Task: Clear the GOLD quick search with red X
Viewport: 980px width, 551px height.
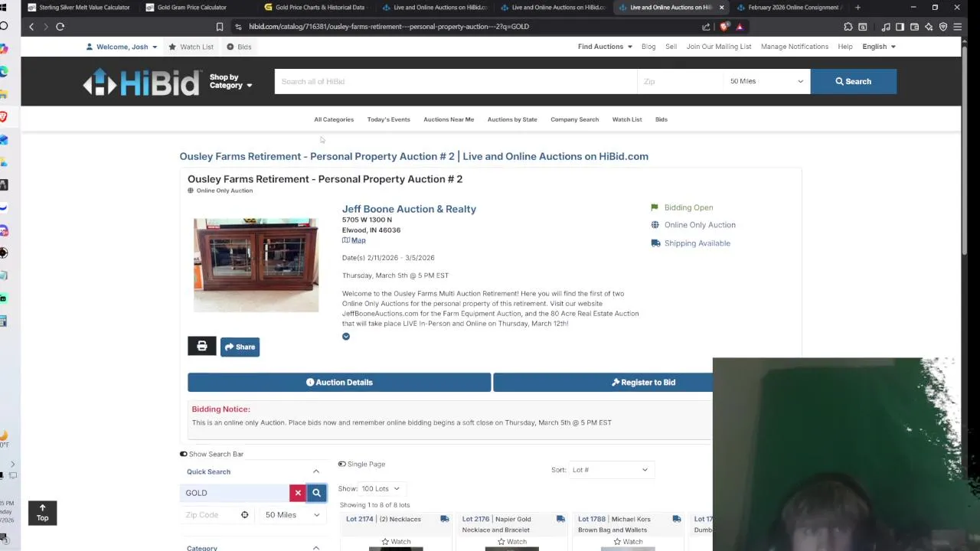Action: click(x=298, y=493)
